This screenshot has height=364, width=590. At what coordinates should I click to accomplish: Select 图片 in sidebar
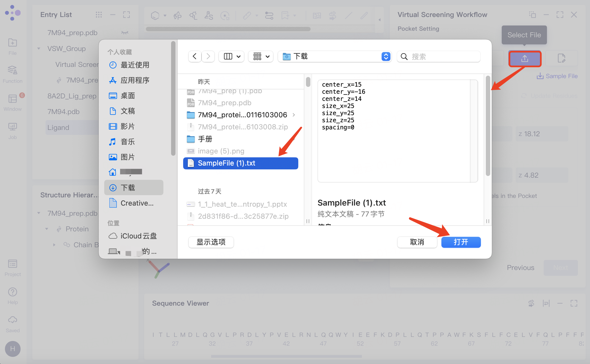[134, 157]
